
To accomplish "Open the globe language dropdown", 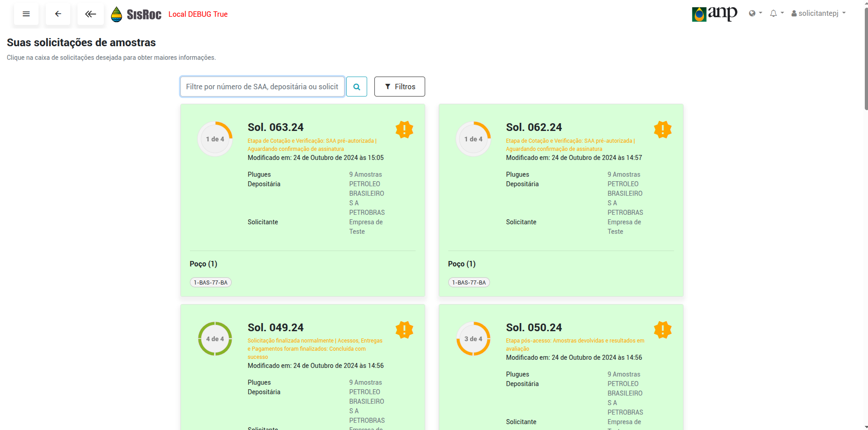I will (x=755, y=14).
